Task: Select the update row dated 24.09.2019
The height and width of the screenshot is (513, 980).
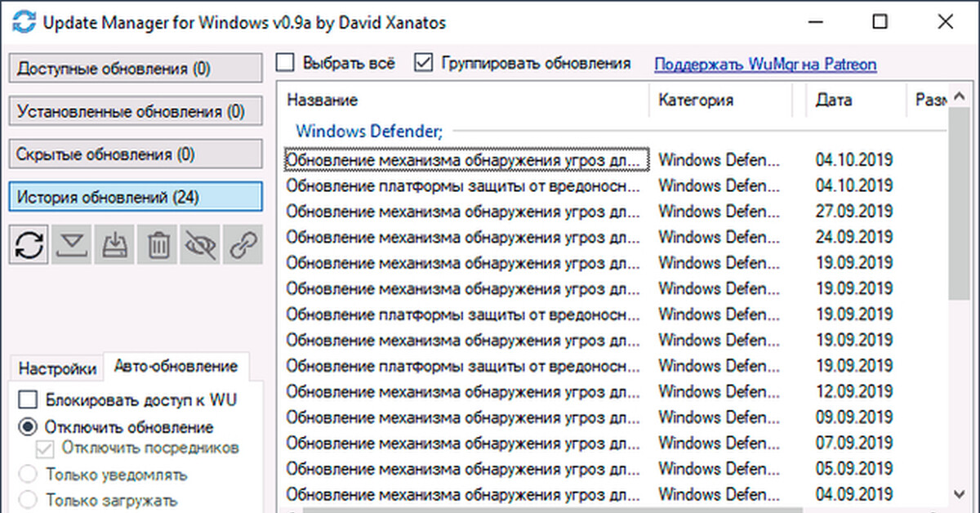Action: pyautogui.click(x=612, y=237)
